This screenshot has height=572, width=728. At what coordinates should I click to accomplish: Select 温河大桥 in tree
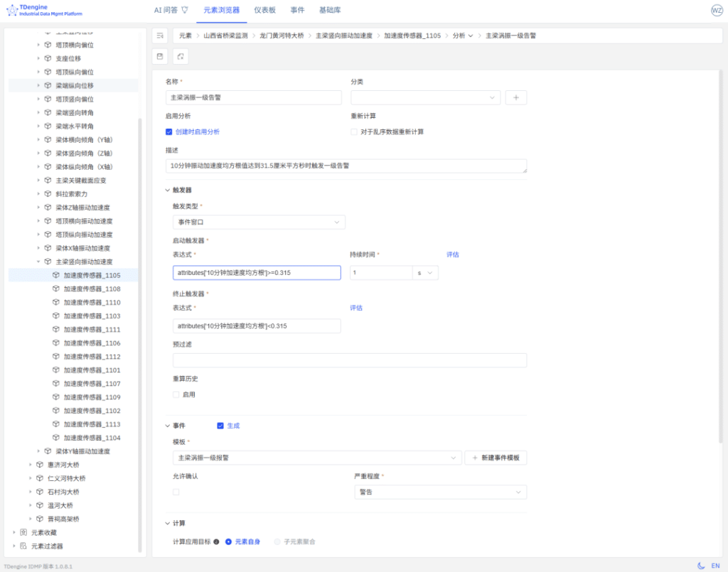60,505
